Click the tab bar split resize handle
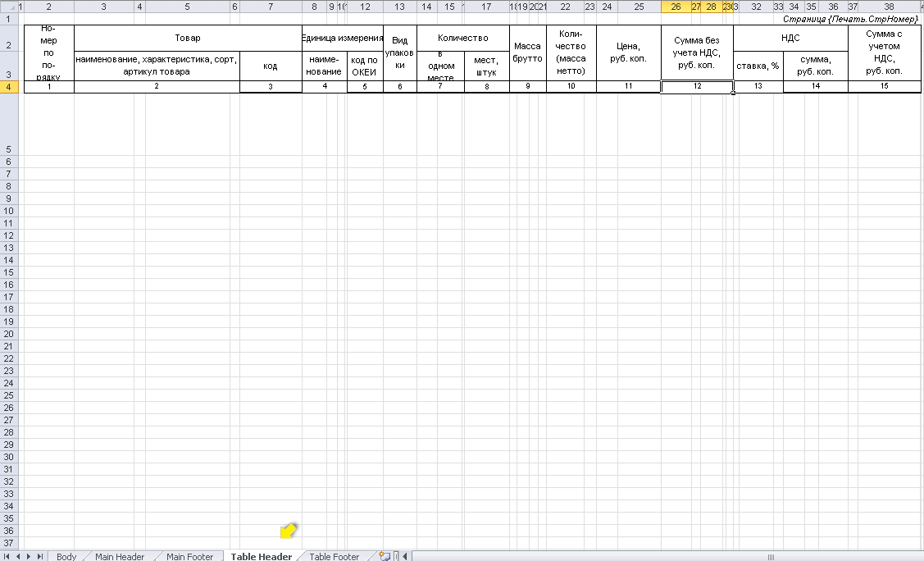The width and height of the screenshot is (924, 561). (x=396, y=556)
